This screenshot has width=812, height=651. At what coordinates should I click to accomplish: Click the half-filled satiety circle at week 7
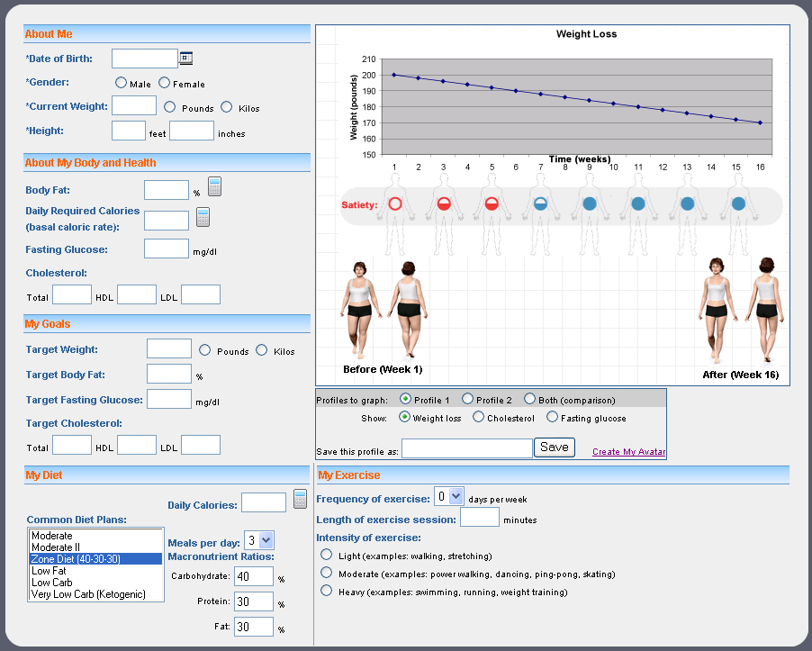click(540, 203)
